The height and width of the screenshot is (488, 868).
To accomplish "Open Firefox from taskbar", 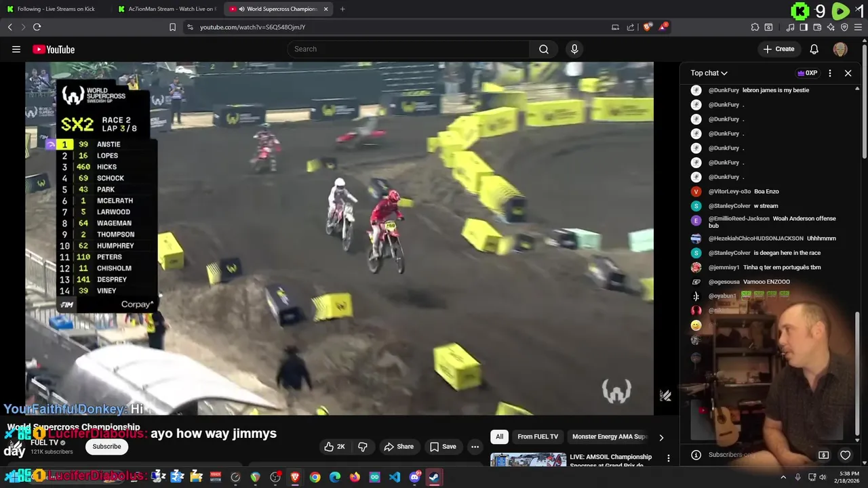I will (355, 477).
